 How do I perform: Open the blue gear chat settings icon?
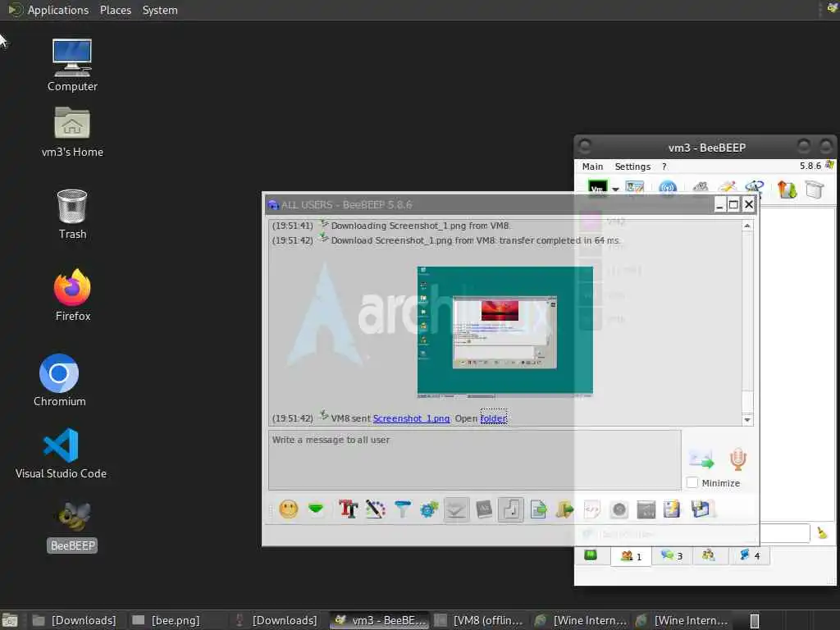[429, 509]
